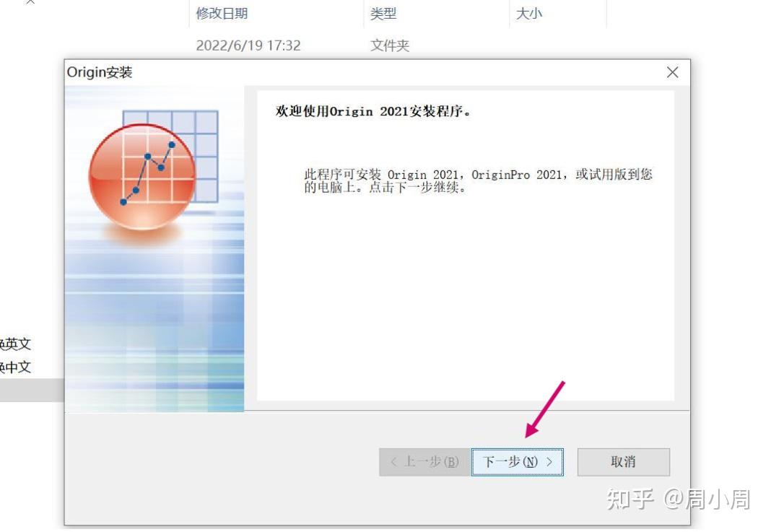
Task: Click 下一步(N) to continue installation
Action: point(517,462)
